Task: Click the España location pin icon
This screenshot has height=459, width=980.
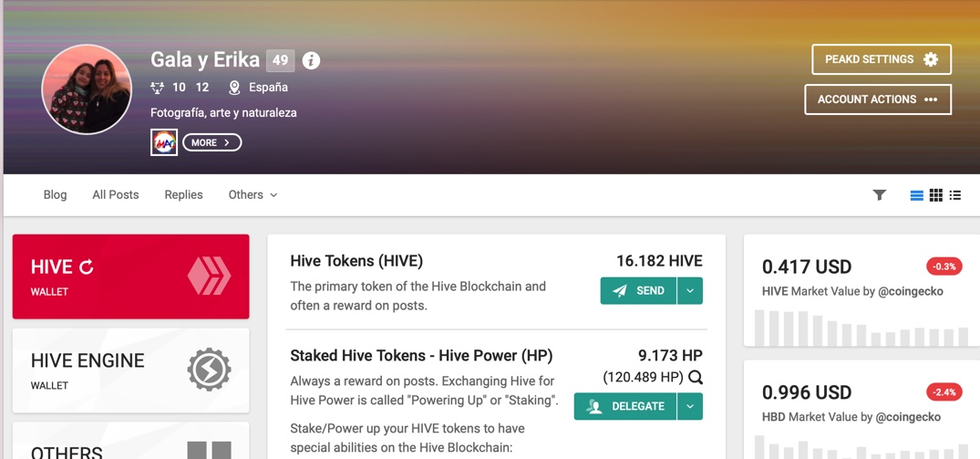Action: (x=234, y=88)
